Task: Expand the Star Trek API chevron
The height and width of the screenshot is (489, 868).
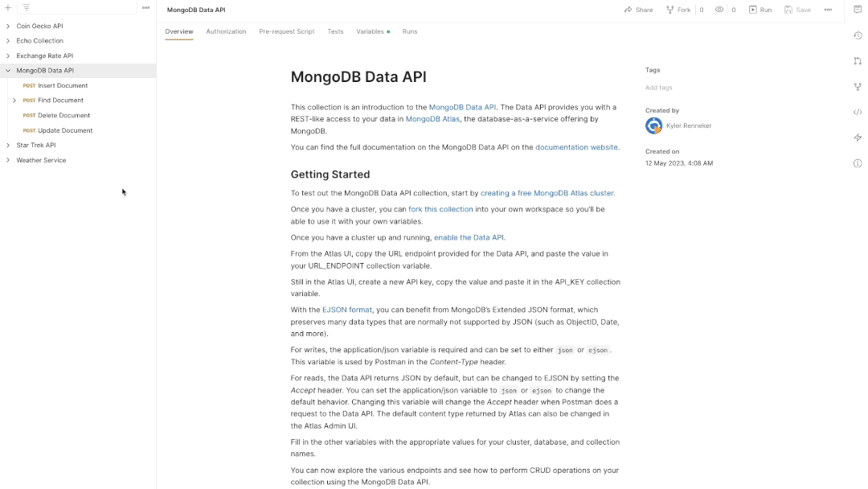Action: click(x=8, y=145)
